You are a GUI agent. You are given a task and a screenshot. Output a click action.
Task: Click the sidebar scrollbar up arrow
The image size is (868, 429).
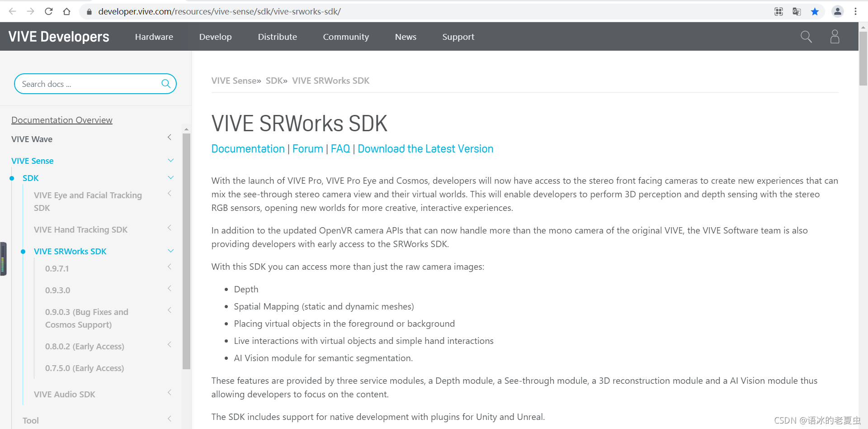tap(186, 129)
